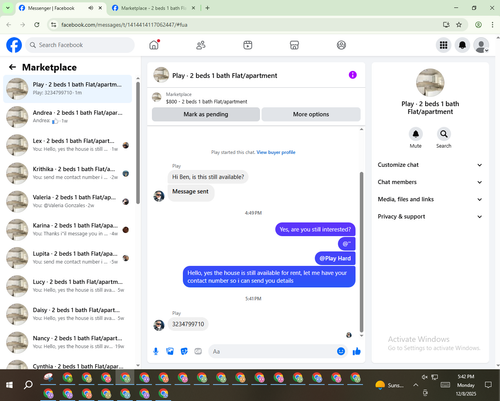Open Lex's apartment conversation
Screen dimensions: 500x401
point(68,145)
